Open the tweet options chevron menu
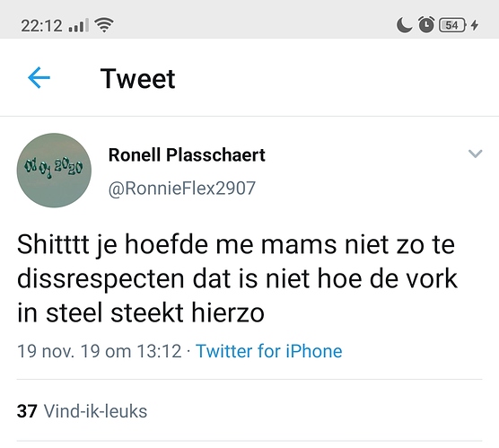Screen dimensions: 499x448 click(475, 154)
